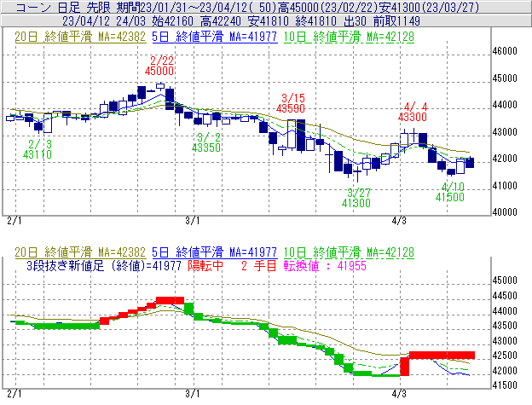Click the 3/15 43590 peak annotation
The width and height of the screenshot is (532, 405).
point(291,103)
